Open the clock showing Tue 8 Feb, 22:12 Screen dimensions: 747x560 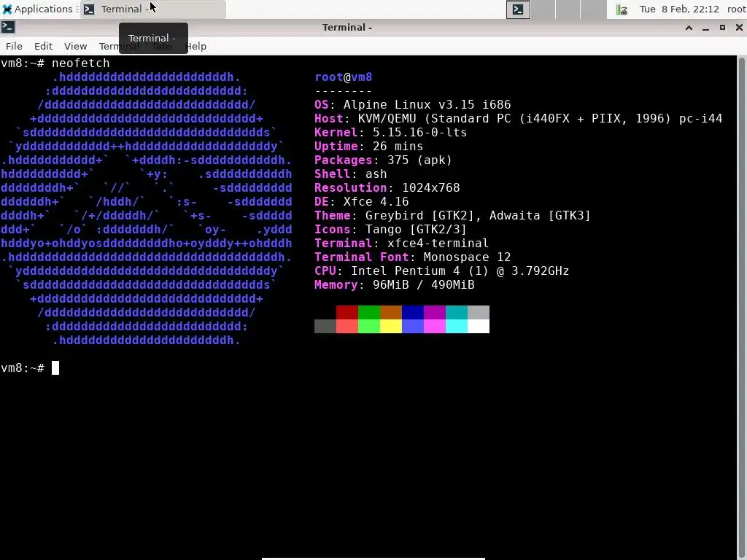(x=679, y=9)
